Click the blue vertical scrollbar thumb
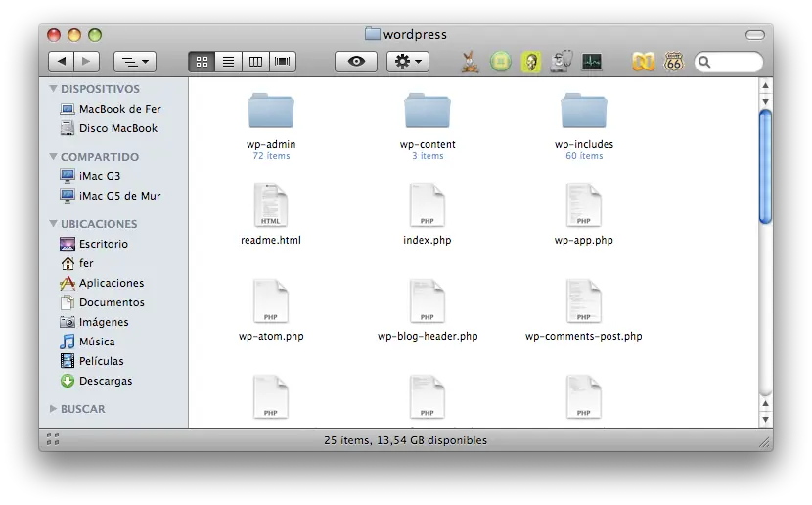The image size is (812, 505). (765, 166)
